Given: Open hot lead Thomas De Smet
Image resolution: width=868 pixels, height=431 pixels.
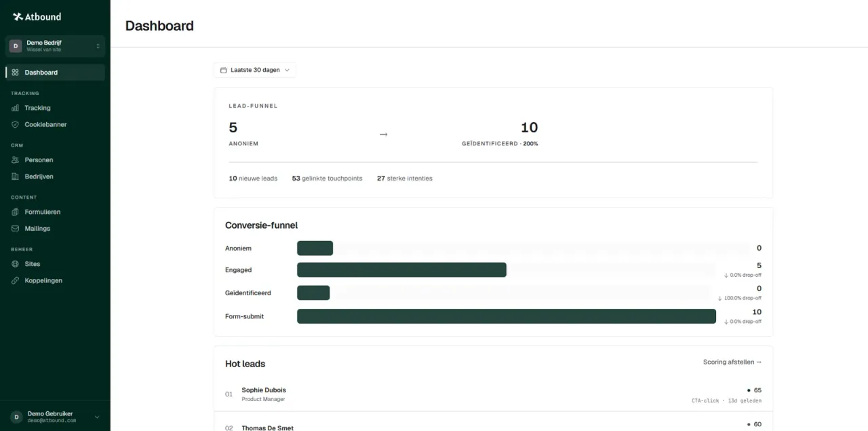Looking at the screenshot, I should click(493, 421).
